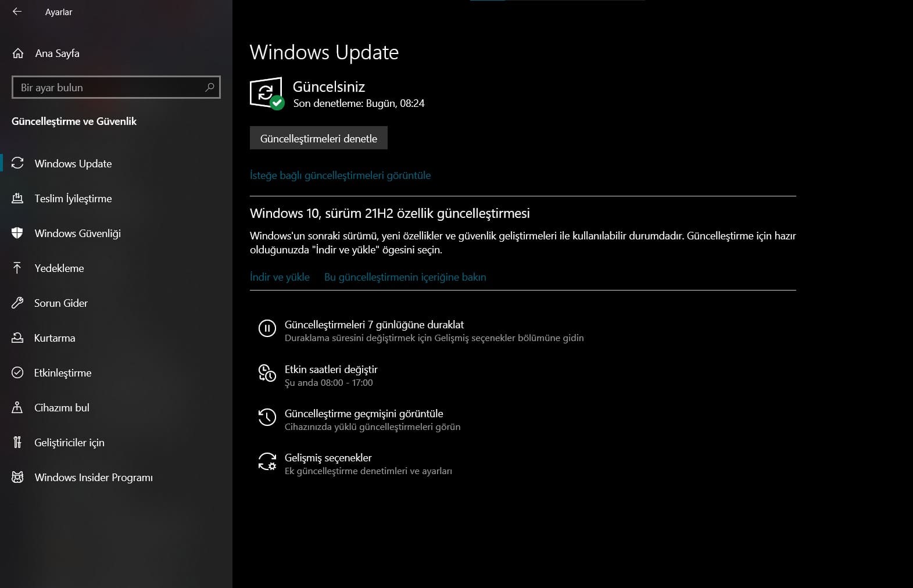The width and height of the screenshot is (913, 588).
Task: Click the Windows Update page heading
Action: pos(324,52)
